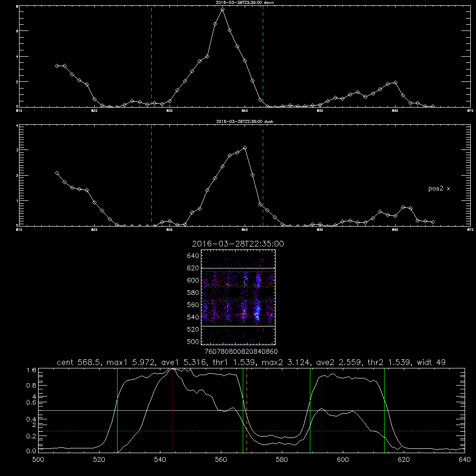Click dawn secondary peak diamond near 860
Screen dimensions: 476x476
pyautogui.click(x=395, y=82)
